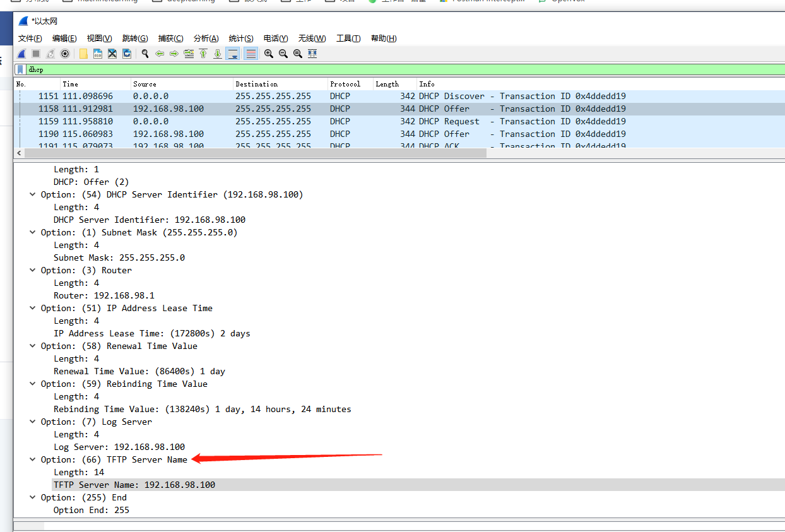Viewport: 785px width, 532px height.
Task: Select packet 1151 DHCP Discover row
Action: click(399, 96)
